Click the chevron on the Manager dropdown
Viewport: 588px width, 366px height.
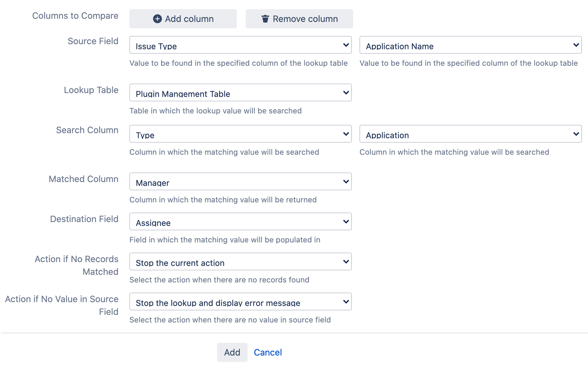pyautogui.click(x=346, y=182)
